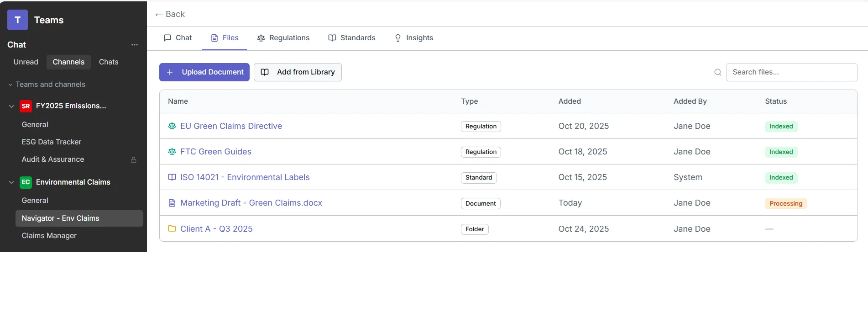Click the purple Teams logo icon
The height and width of the screenshot is (329, 868).
17,20
